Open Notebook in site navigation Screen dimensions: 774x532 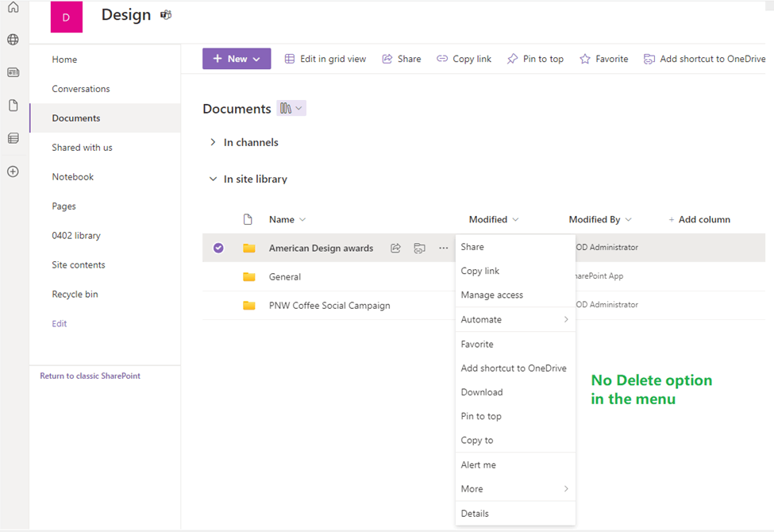tap(72, 177)
